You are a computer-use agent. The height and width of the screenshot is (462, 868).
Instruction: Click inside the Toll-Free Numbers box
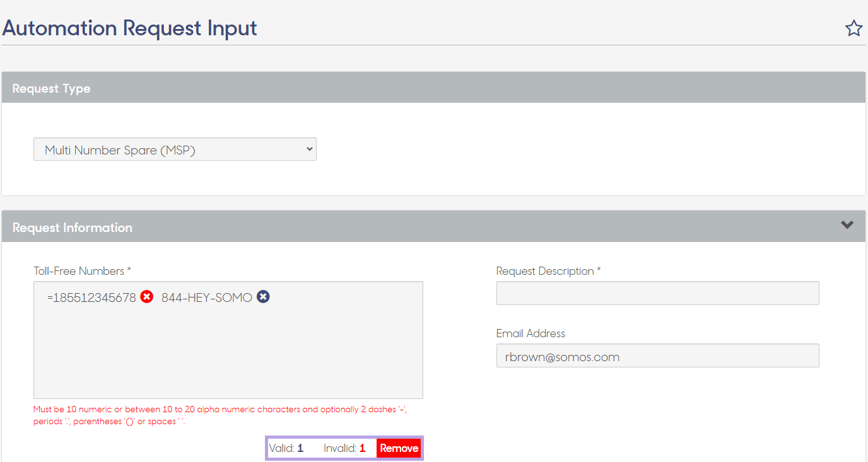[228, 340]
